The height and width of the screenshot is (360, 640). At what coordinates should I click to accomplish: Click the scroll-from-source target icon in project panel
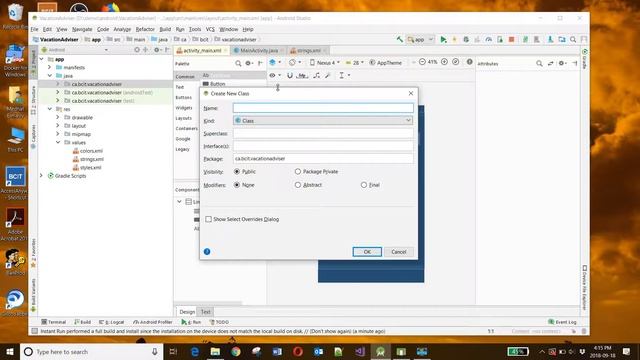(137, 50)
